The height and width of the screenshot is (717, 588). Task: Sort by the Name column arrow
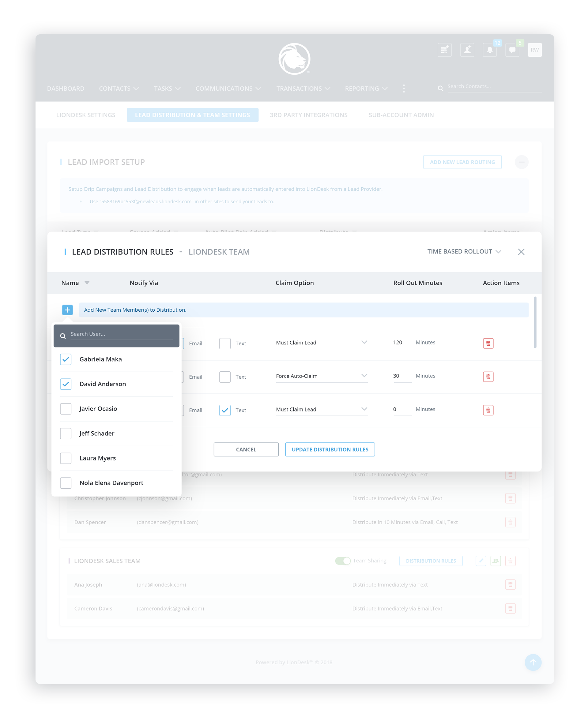(87, 283)
